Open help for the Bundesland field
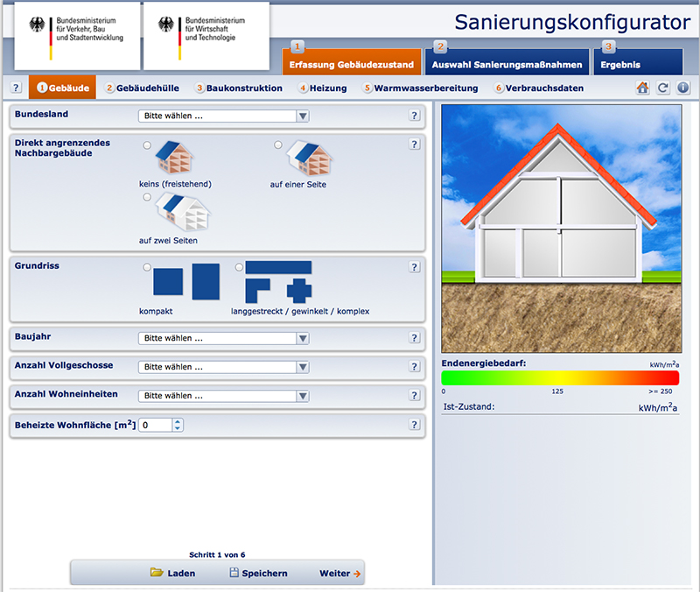This screenshot has width=700, height=592. 415,116
